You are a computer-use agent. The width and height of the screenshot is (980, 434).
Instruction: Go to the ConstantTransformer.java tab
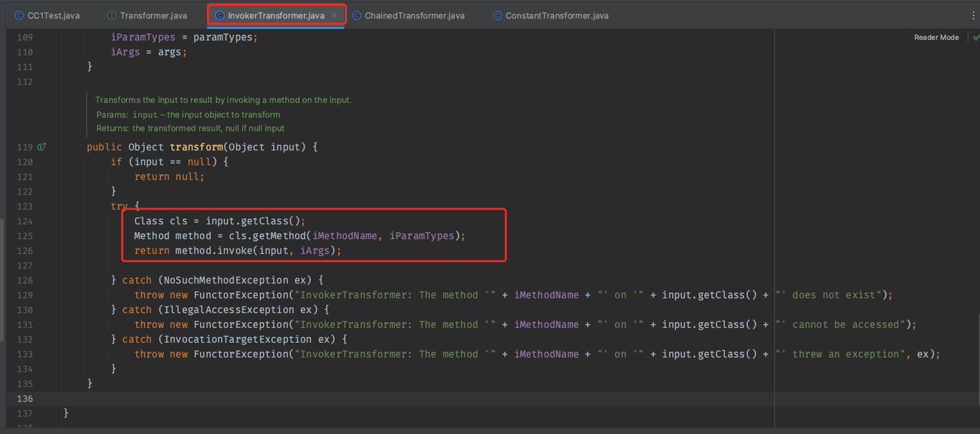(x=557, y=15)
